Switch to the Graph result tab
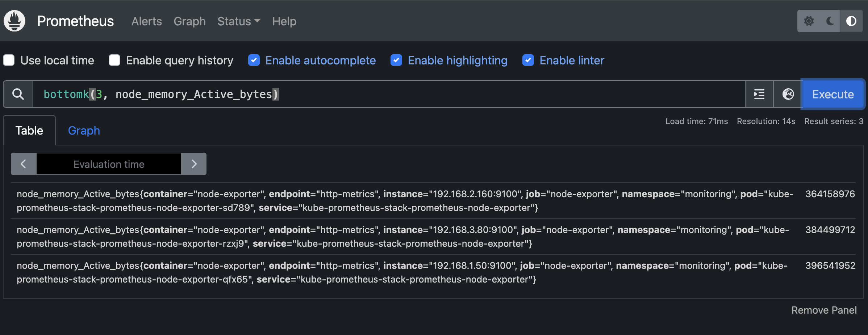This screenshot has width=868, height=335. (x=84, y=131)
